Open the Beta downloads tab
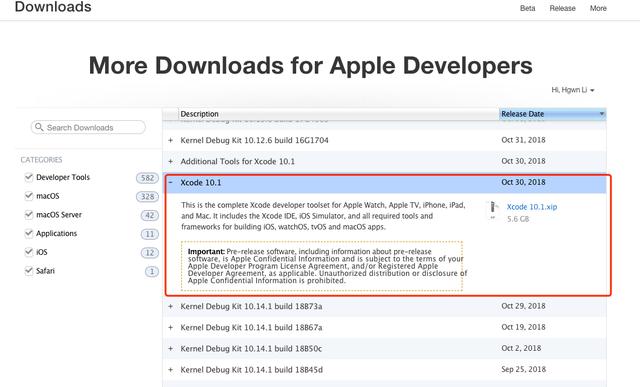 tap(527, 8)
